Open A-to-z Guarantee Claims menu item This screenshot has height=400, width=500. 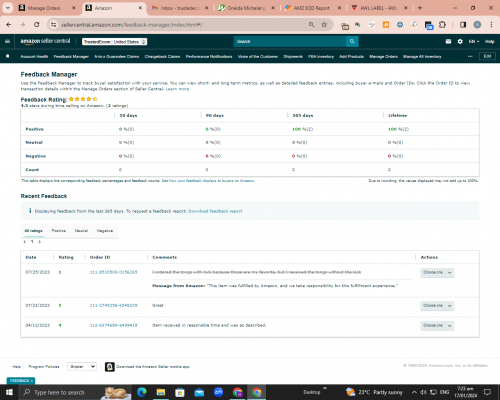tap(116, 56)
